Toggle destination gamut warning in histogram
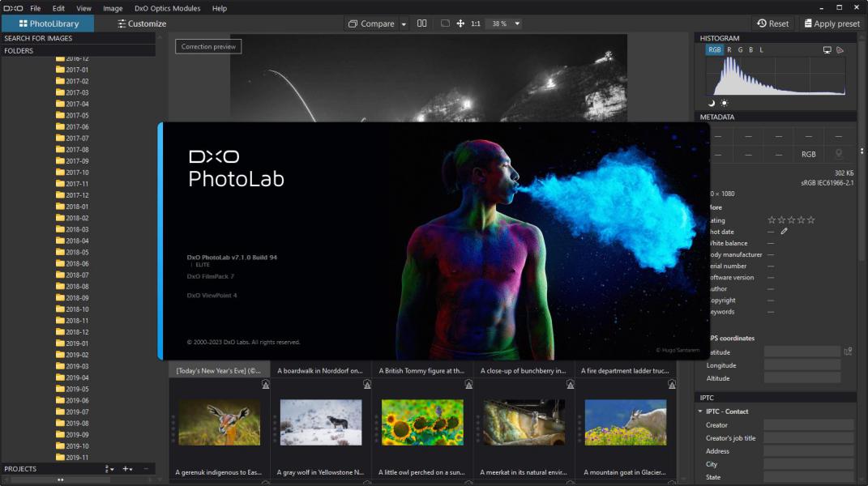The image size is (868, 486). pos(840,50)
